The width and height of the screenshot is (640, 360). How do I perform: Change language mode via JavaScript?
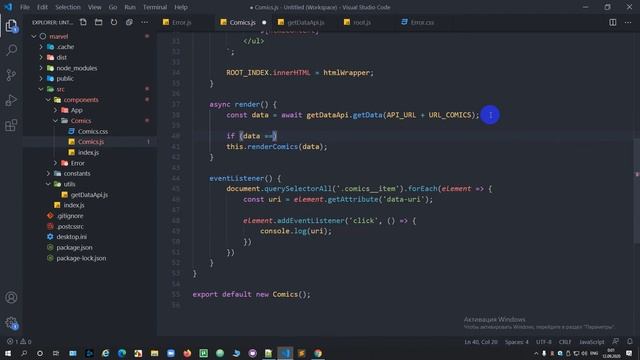tap(591, 342)
